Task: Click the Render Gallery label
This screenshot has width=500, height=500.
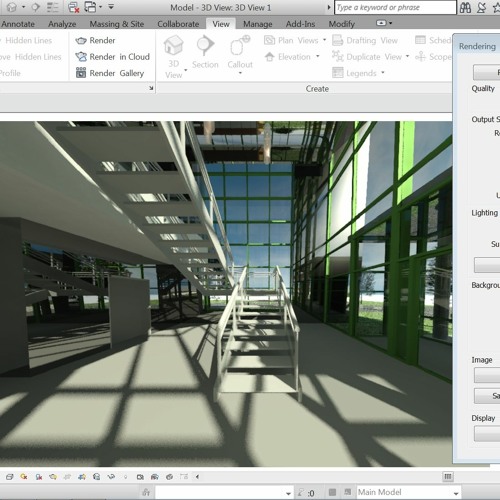Action: click(117, 73)
